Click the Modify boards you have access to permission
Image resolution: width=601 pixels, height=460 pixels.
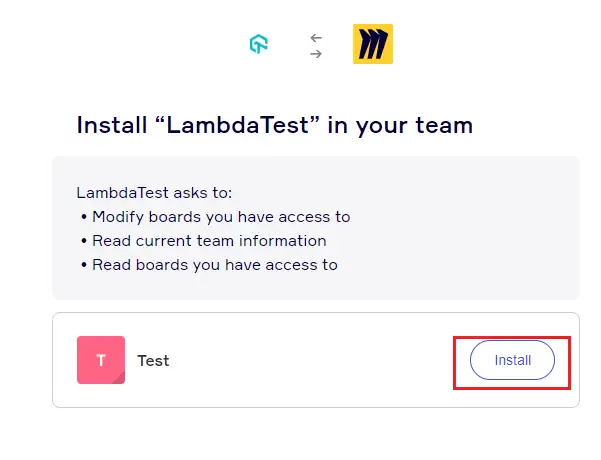[221, 217]
